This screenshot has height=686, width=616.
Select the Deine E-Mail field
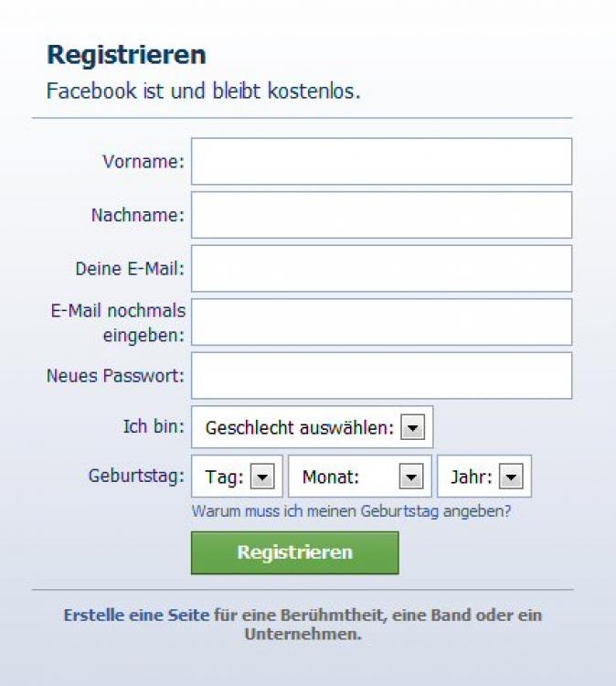381,268
